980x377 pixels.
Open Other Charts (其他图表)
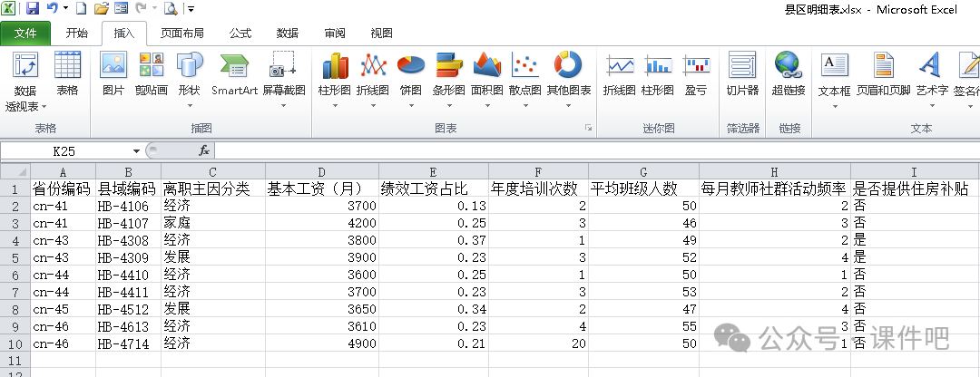coord(569,80)
